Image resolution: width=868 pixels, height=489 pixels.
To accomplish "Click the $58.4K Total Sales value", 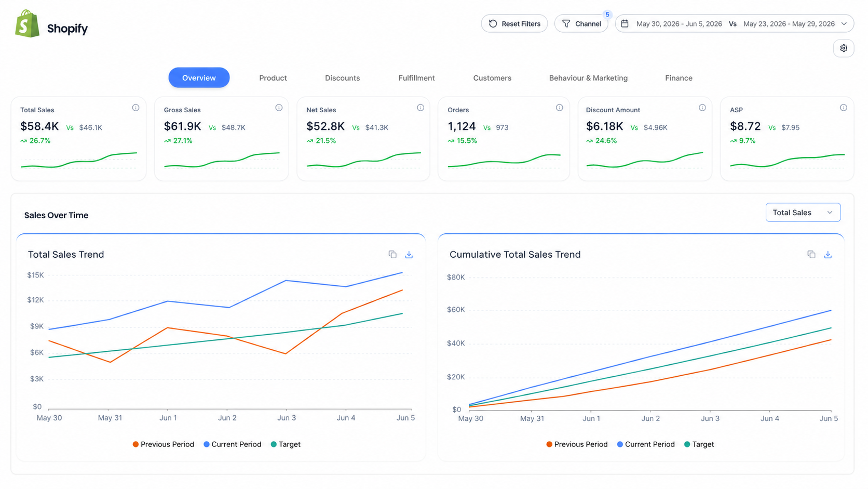I will click(39, 126).
